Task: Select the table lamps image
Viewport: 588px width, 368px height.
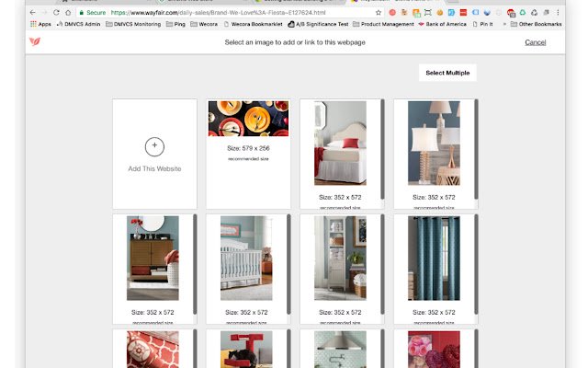Action: [x=434, y=144]
